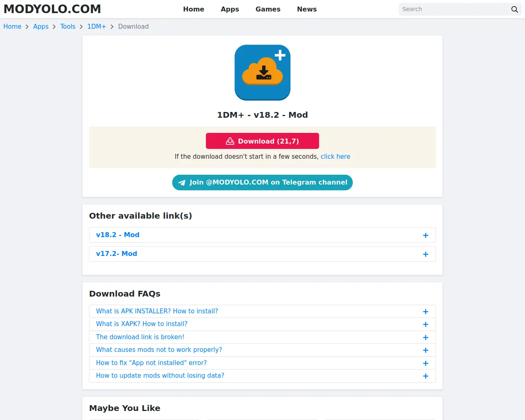Click plus icon beside mods not working question
The image size is (525, 420).
tap(425, 350)
